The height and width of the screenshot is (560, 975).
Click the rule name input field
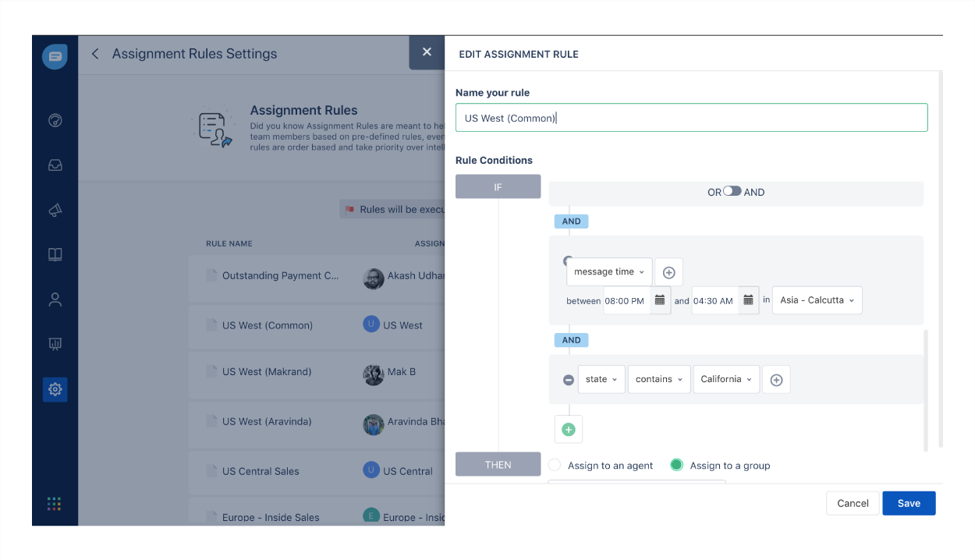[x=691, y=118]
